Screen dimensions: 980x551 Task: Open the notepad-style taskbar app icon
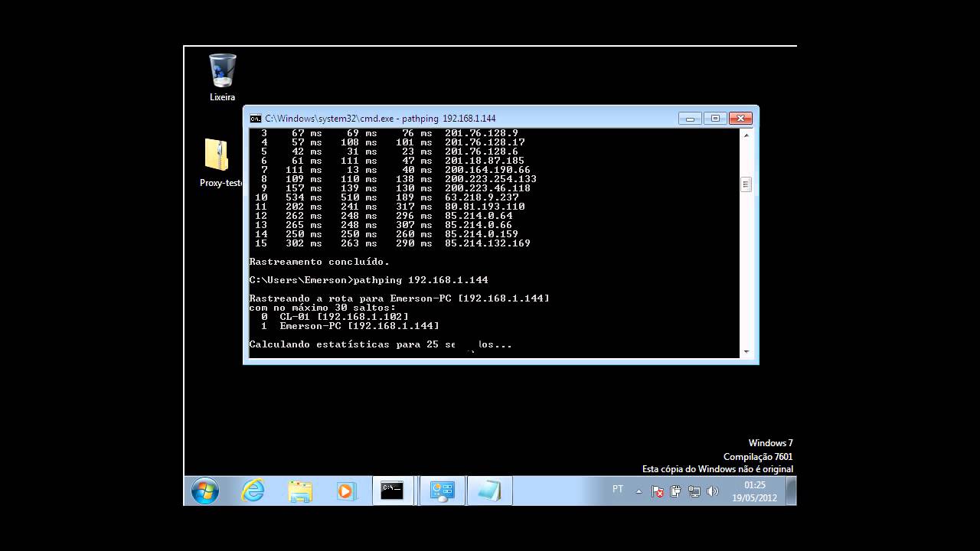[x=488, y=491]
